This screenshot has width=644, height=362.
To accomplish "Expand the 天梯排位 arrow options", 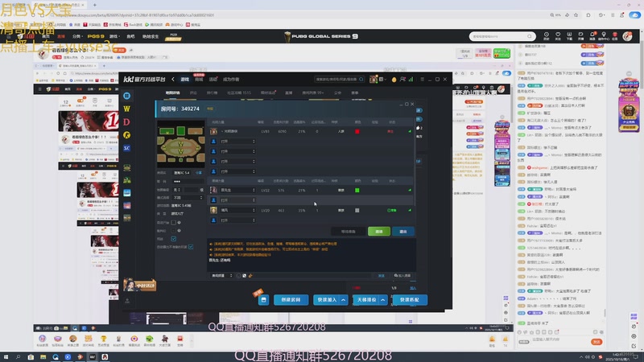I will 383,300.
